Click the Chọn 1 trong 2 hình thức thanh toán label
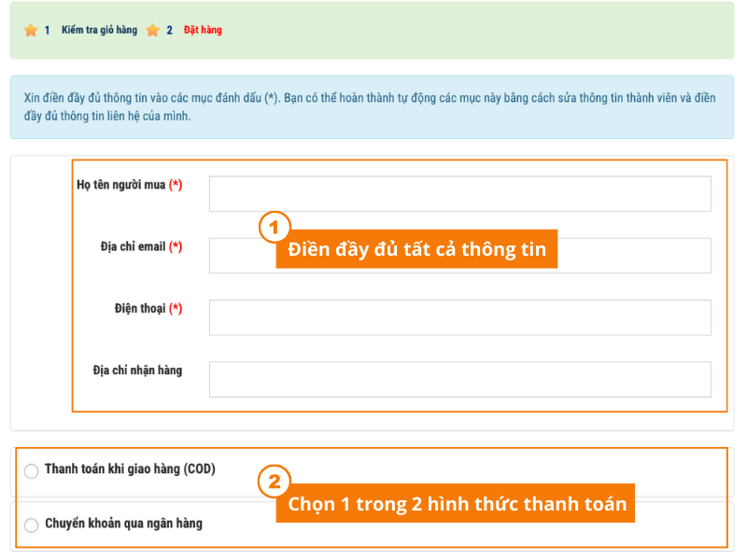 click(455, 503)
